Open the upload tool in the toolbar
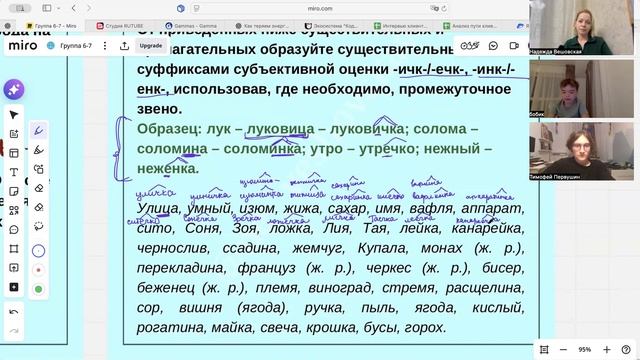The image size is (640, 360). click(14, 268)
